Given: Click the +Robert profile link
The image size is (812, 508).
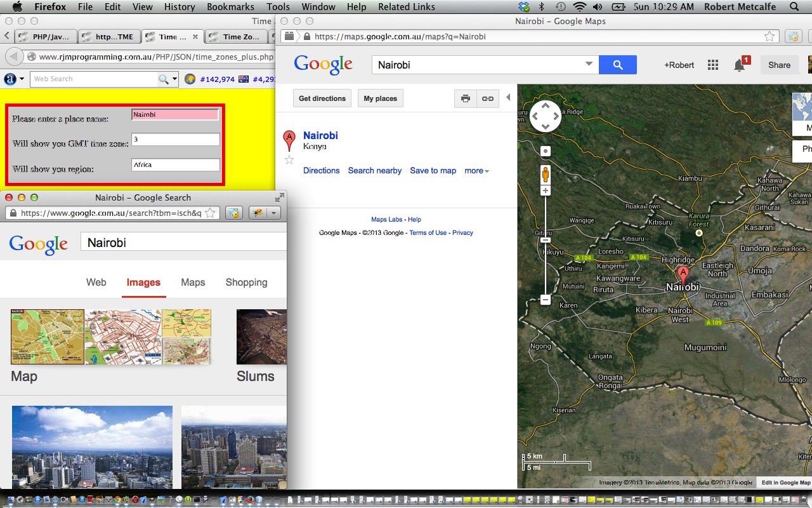Looking at the screenshot, I should click(x=679, y=65).
